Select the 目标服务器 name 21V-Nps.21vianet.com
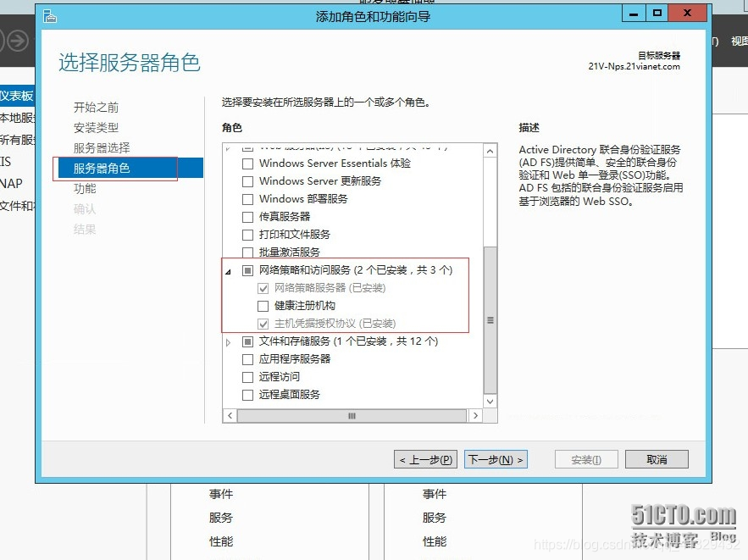Screen dimensions: 748x560 tap(634, 67)
